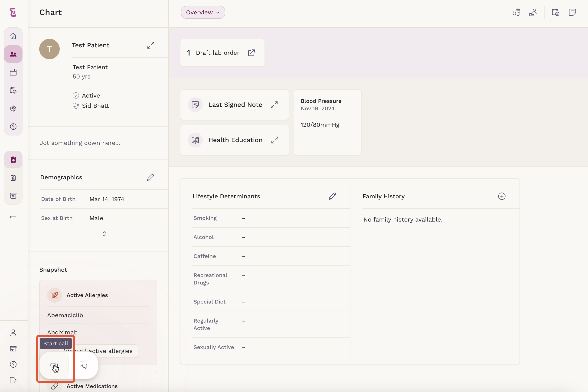This screenshot has height=392, width=588.
Task: Expand the Demographics details chevron
Action: pyautogui.click(x=104, y=234)
